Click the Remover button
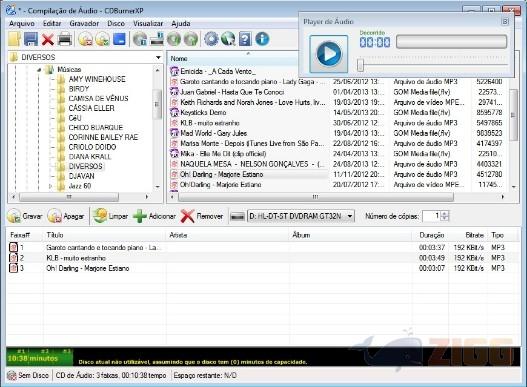Image resolution: width=527 pixels, height=387 pixels. tap(202, 216)
